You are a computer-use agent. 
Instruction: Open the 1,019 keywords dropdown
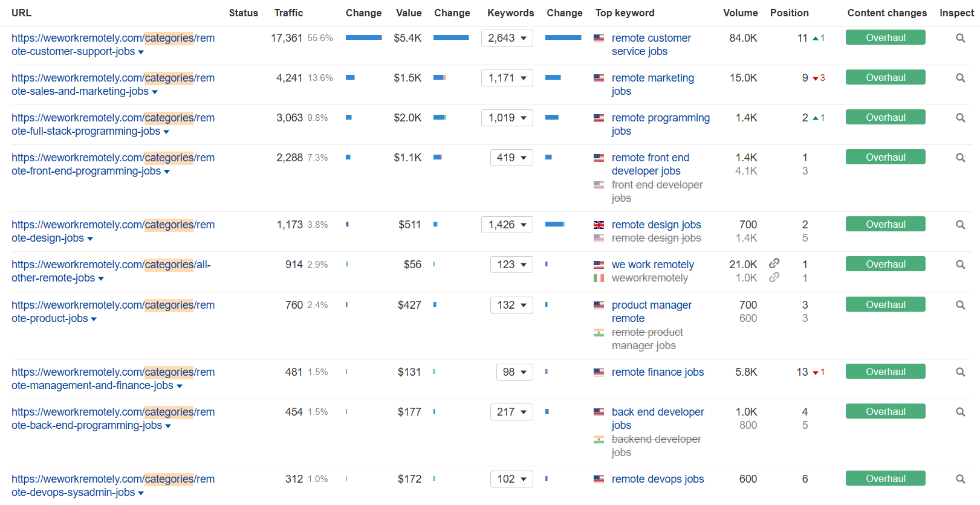pyautogui.click(x=507, y=118)
